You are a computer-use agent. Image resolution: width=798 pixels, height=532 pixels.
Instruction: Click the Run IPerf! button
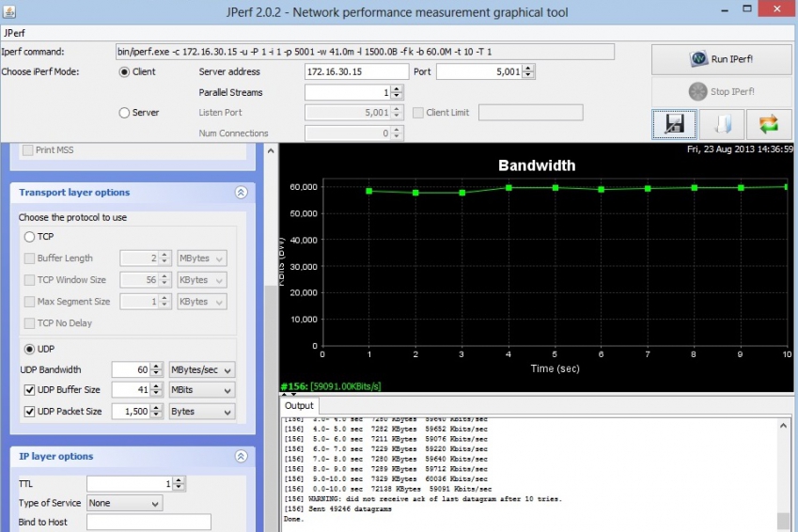coord(722,59)
